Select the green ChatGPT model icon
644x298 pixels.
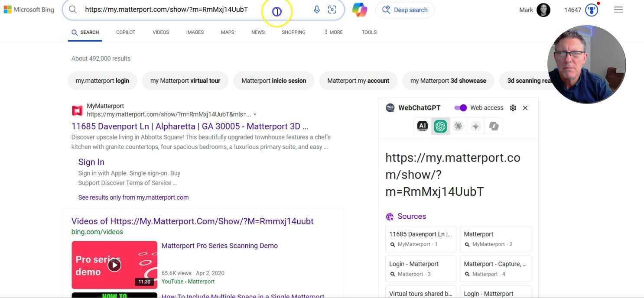440,126
